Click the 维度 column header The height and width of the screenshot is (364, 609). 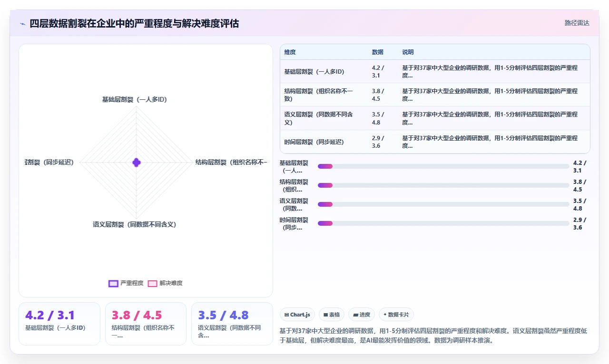point(290,52)
